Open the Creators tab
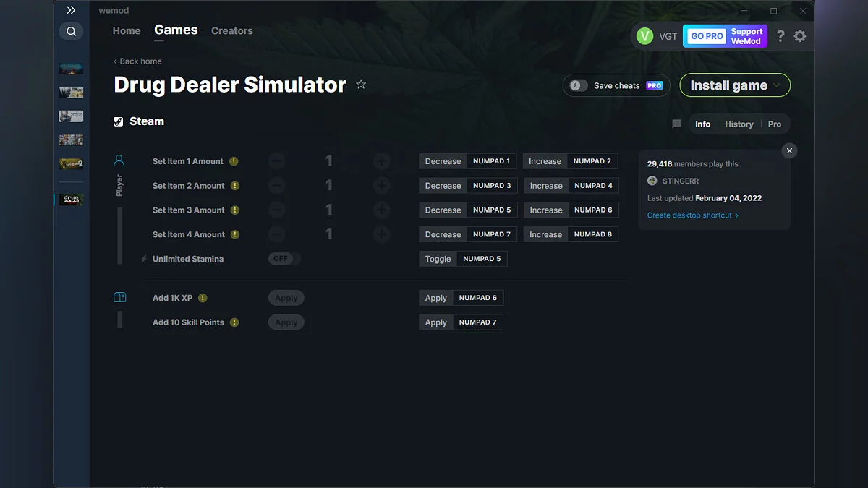Viewport: 868px width, 488px height. coord(232,31)
